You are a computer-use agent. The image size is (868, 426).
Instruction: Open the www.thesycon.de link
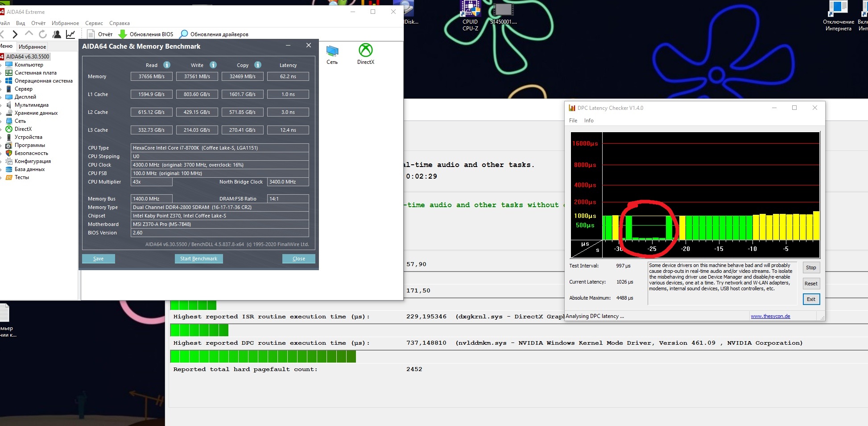[770, 316]
